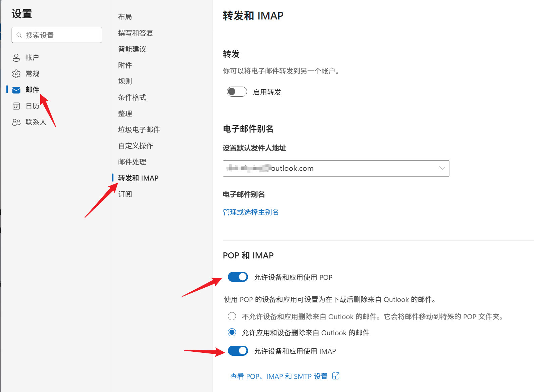Click the mail (邮件) envelope icon
The width and height of the screenshot is (534, 392).
16,90
